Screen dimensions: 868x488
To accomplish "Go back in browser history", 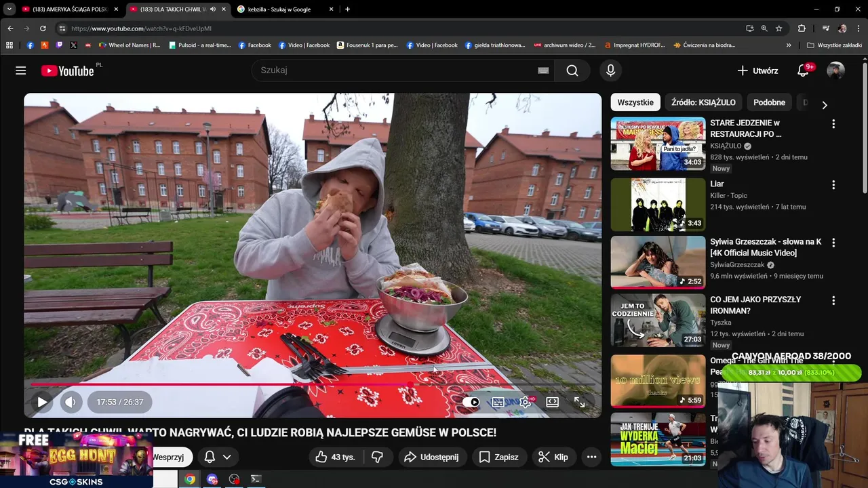I will [10, 28].
